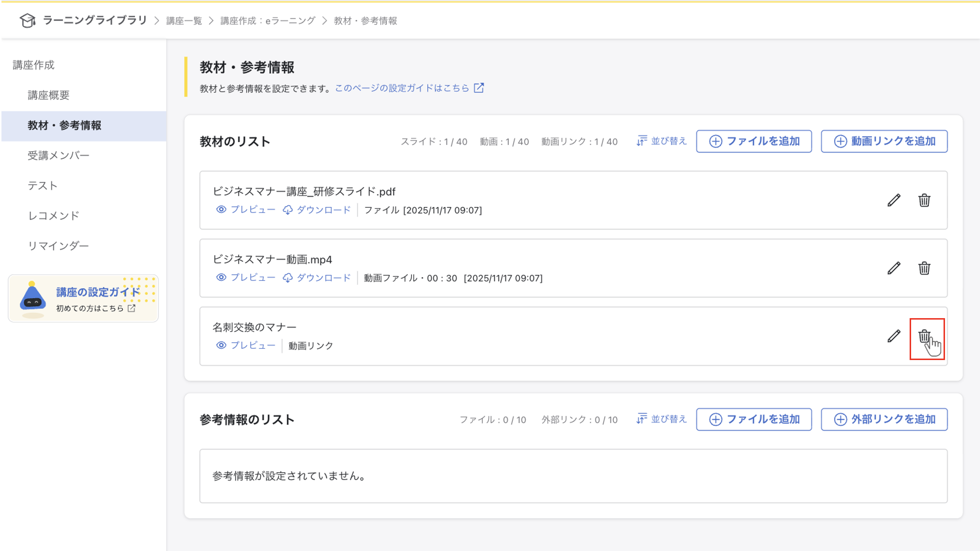Delete ビジネスマナー講座_研修スライド.pdf with the trash icon
The width and height of the screenshot is (980, 551).
point(925,200)
